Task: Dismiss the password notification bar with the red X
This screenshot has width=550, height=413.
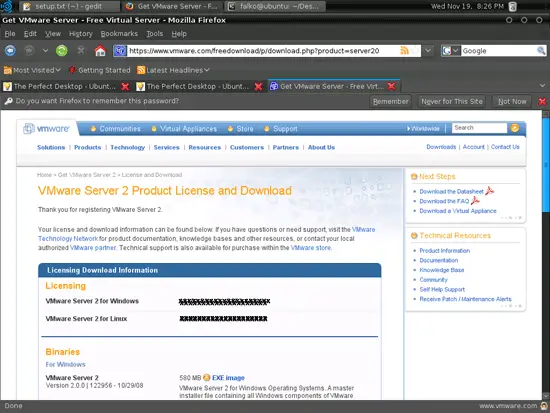Action: tap(542, 102)
